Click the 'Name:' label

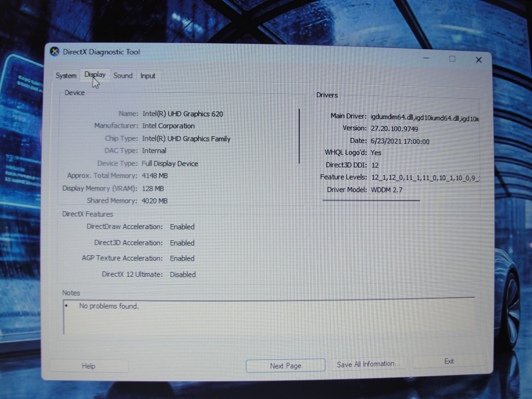pyautogui.click(x=128, y=114)
